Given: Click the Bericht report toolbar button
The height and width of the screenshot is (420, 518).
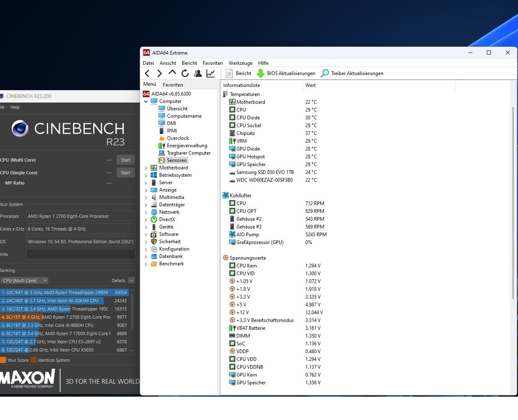Looking at the screenshot, I should (x=238, y=73).
